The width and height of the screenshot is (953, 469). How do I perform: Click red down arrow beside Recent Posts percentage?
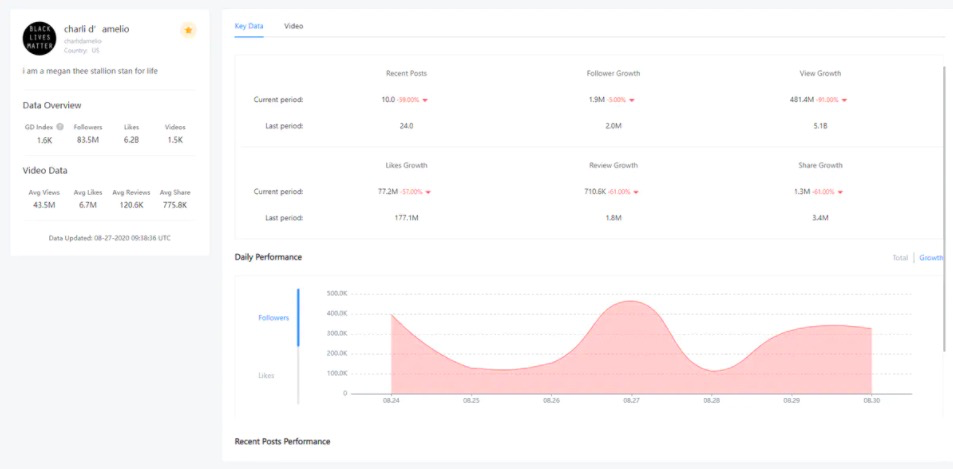(x=425, y=100)
